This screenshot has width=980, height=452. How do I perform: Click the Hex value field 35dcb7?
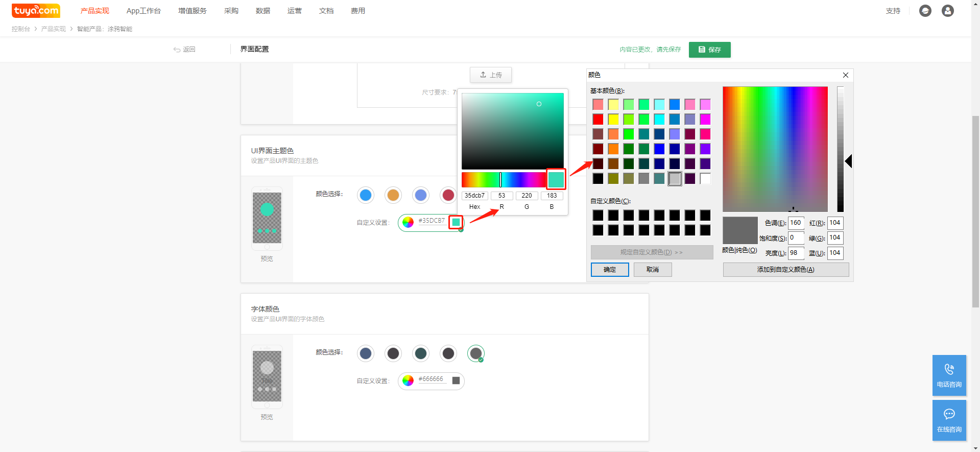click(x=475, y=196)
